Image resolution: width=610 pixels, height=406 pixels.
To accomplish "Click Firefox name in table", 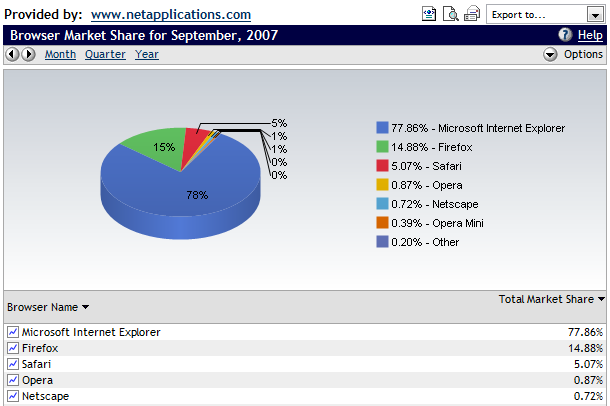I will pyautogui.click(x=40, y=348).
